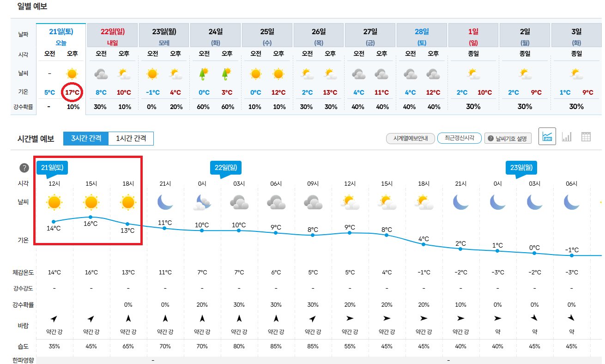The image size is (605, 364).
Task: Open the 28일(토) daily forecast tab
Action: (422, 36)
